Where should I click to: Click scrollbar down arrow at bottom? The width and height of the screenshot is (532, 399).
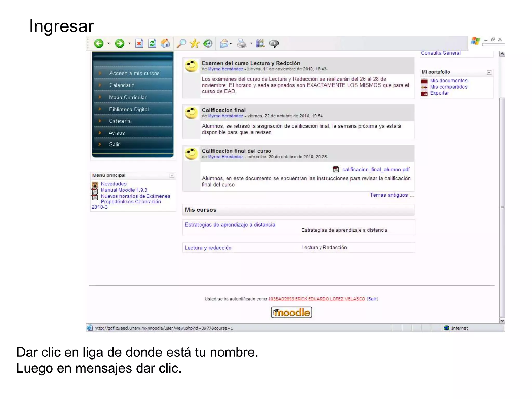point(502,321)
